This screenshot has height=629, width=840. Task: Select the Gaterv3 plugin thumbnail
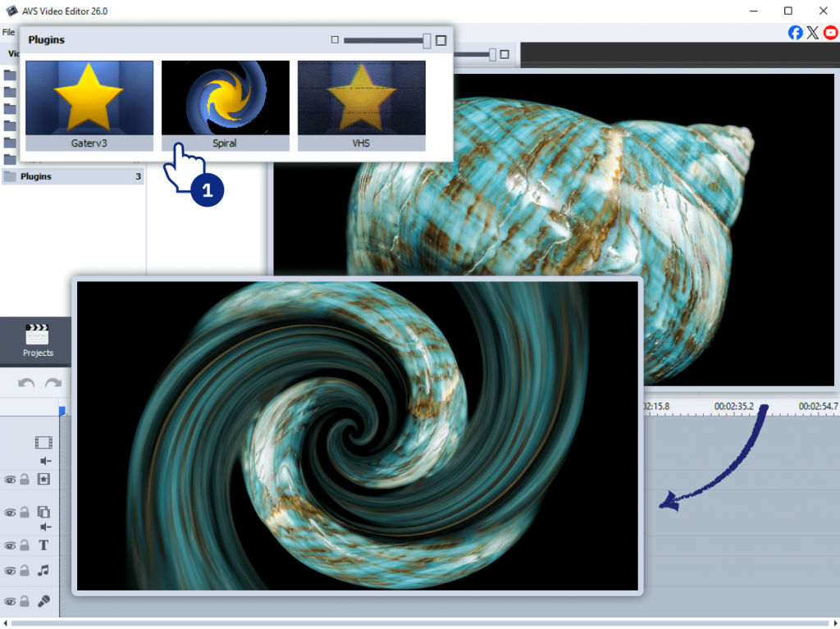(x=89, y=106)
